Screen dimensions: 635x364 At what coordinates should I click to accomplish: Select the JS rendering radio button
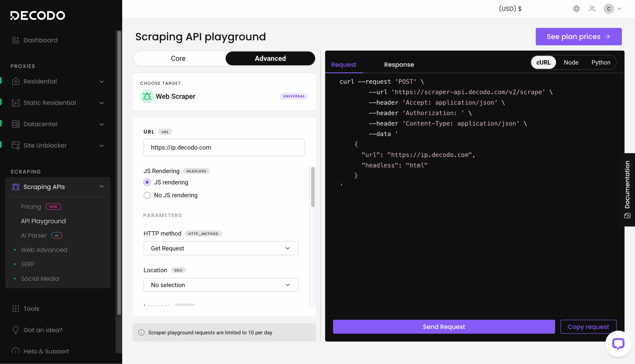click(147, 182)
